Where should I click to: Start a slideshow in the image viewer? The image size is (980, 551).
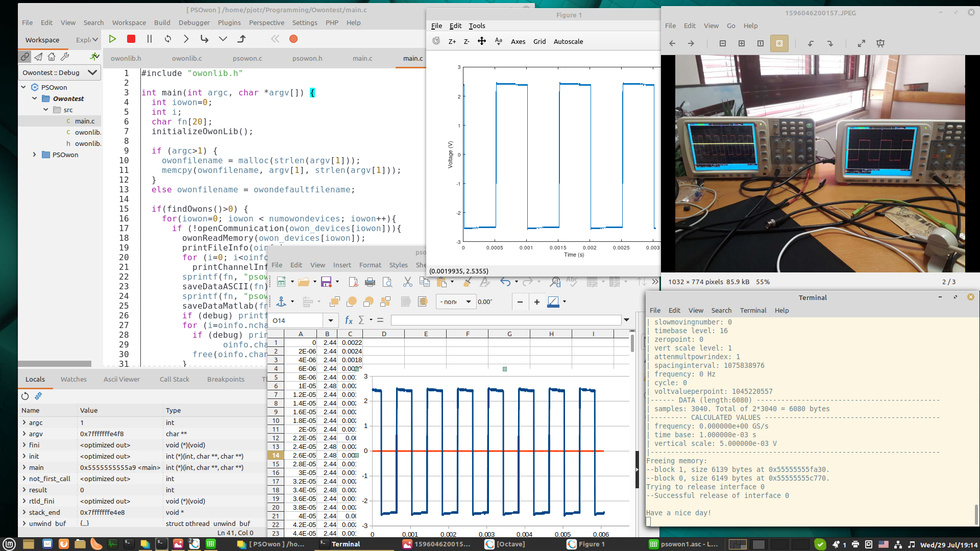point(880,43)
